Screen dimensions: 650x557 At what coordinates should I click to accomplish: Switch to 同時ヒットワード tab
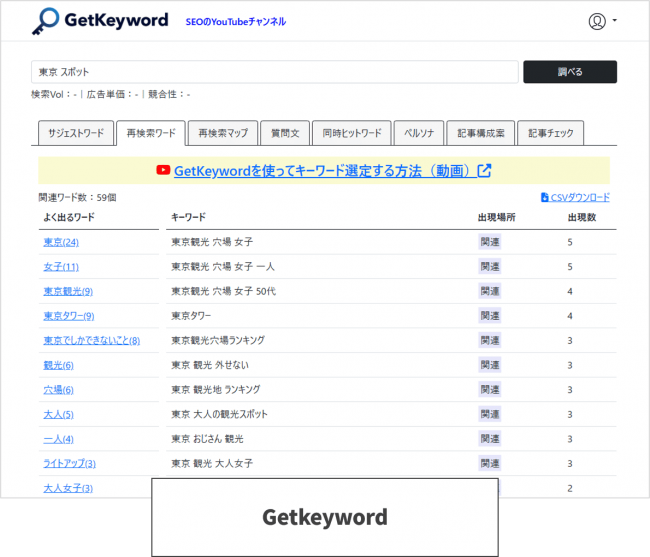point(351,133)
